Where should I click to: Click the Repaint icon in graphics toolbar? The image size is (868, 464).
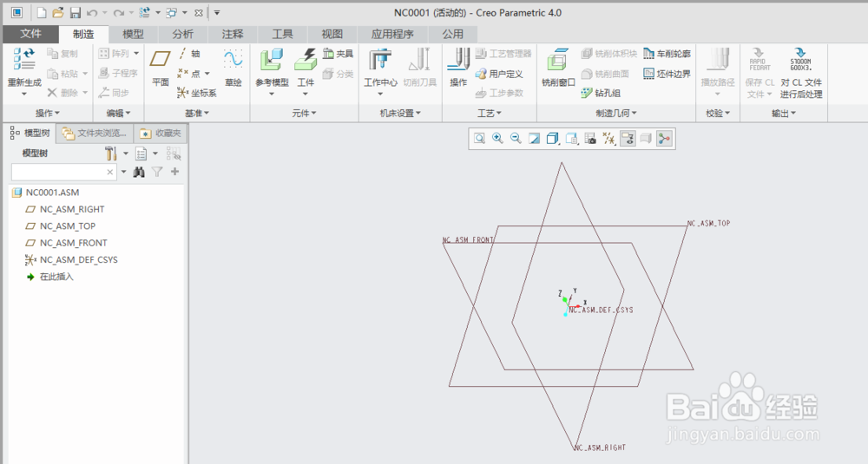534,138
